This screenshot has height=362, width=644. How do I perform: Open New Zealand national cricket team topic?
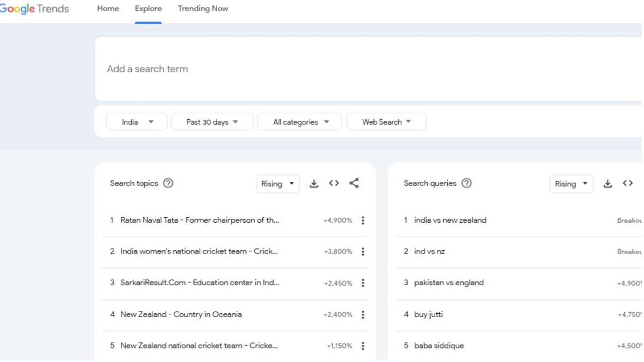click(199, 345)
